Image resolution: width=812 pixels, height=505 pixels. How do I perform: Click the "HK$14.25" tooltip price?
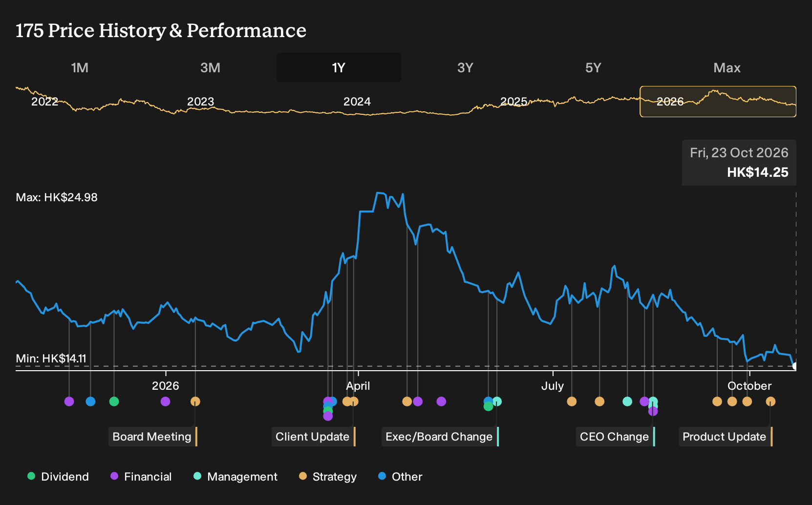(758, 172)
